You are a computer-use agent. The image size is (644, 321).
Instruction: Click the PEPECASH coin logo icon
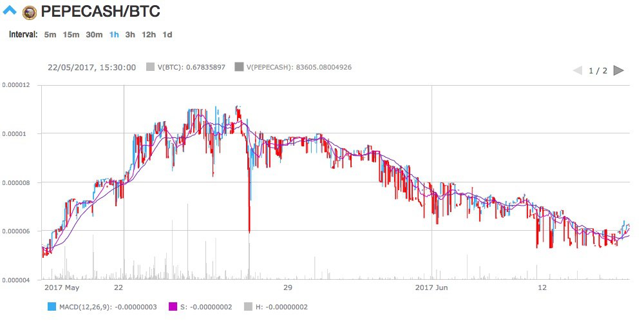pos(29,13)
